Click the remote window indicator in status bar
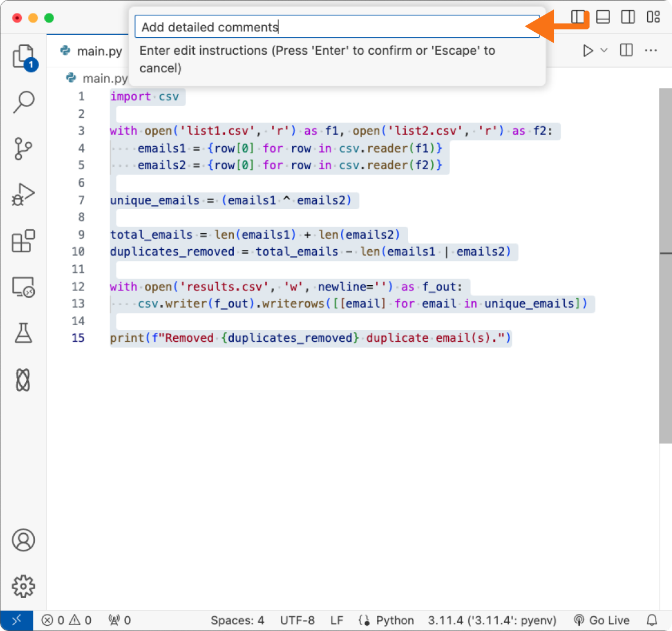Viewport: 672px width, 631px height. [16, 620]
